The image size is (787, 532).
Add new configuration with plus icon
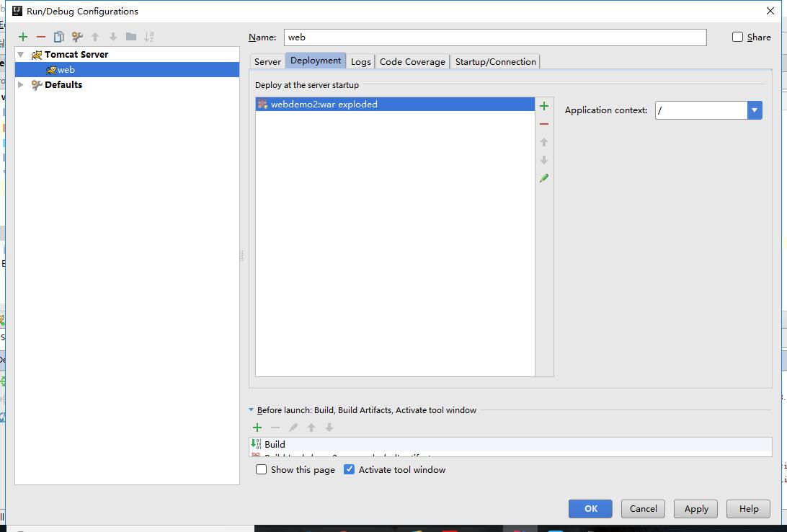[x=22, y=37]
